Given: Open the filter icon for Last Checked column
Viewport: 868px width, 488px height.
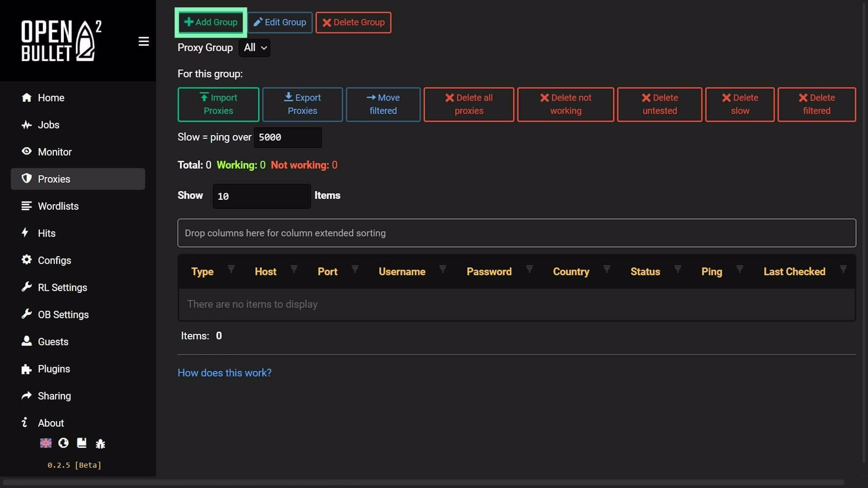Looking at the screenshot, I should pyautogui.click(x=843, y=269).
